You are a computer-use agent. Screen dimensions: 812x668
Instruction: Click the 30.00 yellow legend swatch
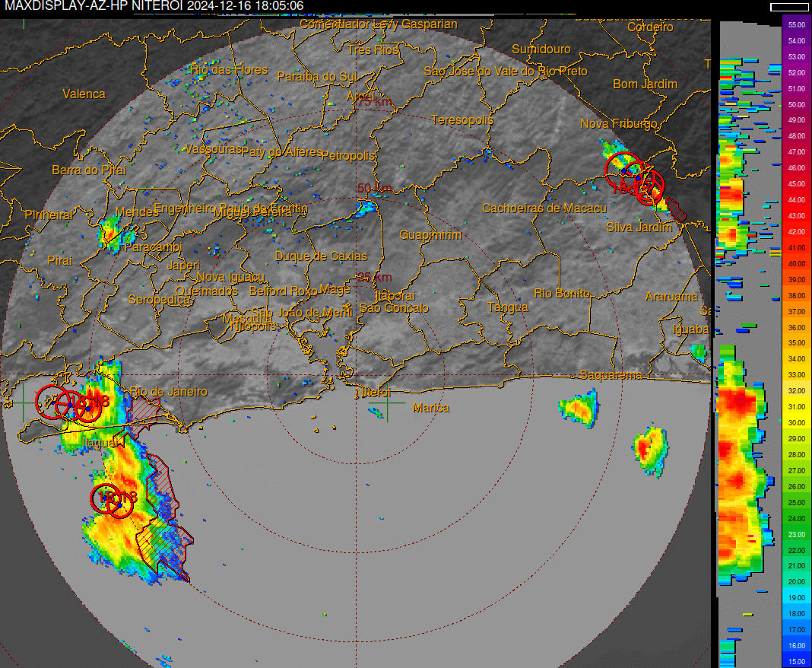796,422
